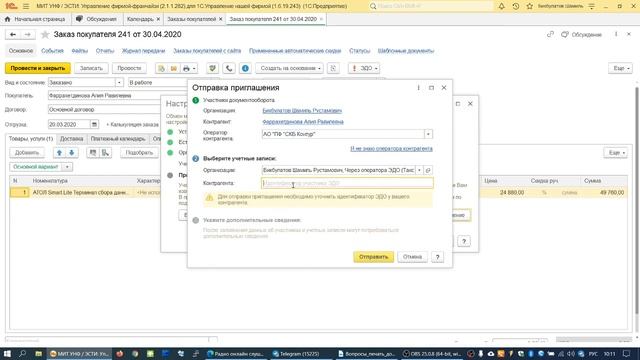Switch to Файлы section link
This screenshot has width=640, height=360.
pos(80,51)
